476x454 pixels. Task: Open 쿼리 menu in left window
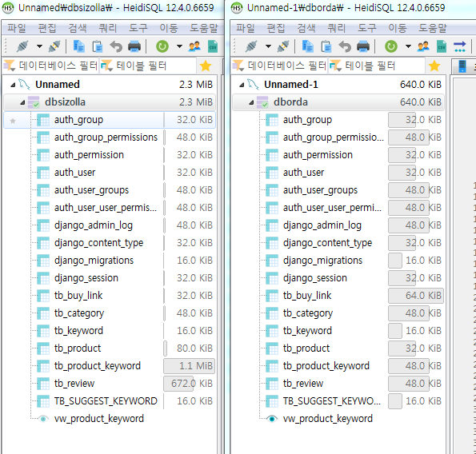108,28
